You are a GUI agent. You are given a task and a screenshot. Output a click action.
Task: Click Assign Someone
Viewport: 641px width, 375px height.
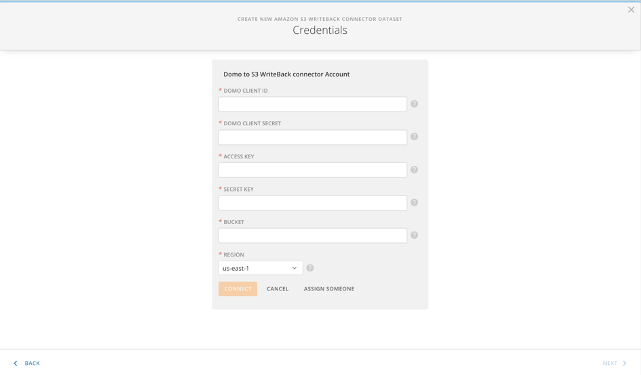click(x=329, y=289)
